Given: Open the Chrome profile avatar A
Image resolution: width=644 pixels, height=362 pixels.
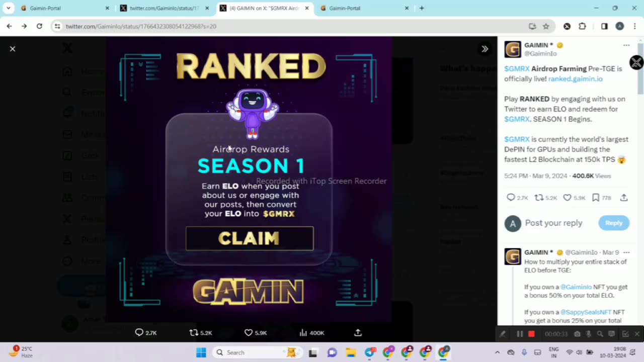Looking at the screenshot, I should 620,26.
